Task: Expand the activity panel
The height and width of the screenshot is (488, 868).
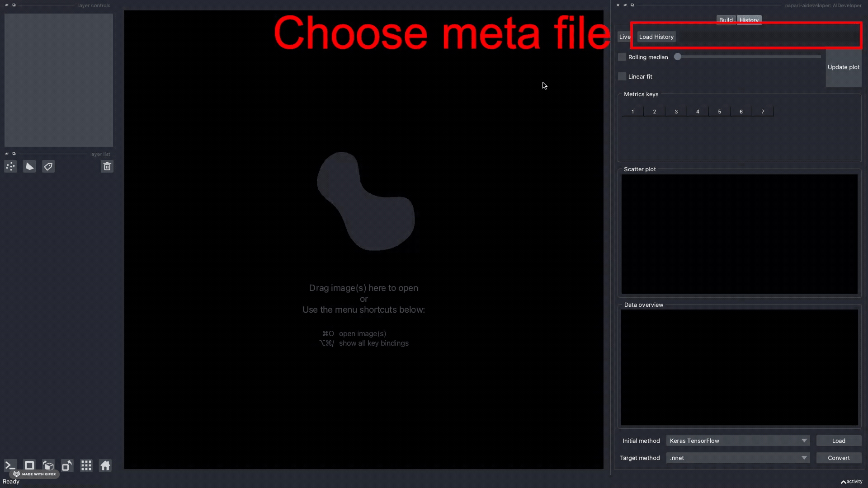Action: pos(851,482)
